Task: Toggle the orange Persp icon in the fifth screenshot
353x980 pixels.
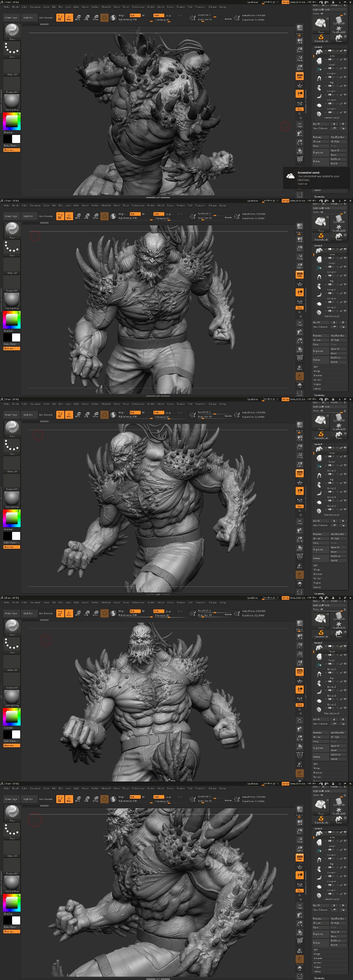Action: 300,858
